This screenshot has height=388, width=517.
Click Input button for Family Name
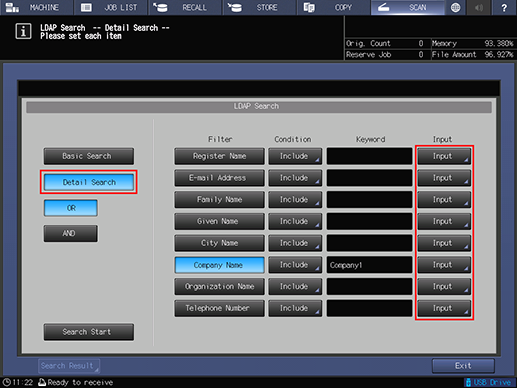[x=444, y=200]
